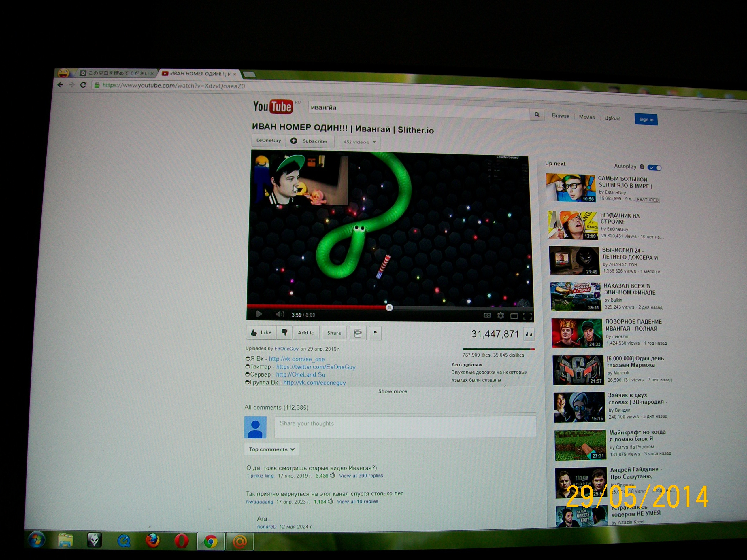The width and height of the screenshot is (747, 560).
Task: Open Windows Explorer from the taskbar
Action: [x=65, y=541]
